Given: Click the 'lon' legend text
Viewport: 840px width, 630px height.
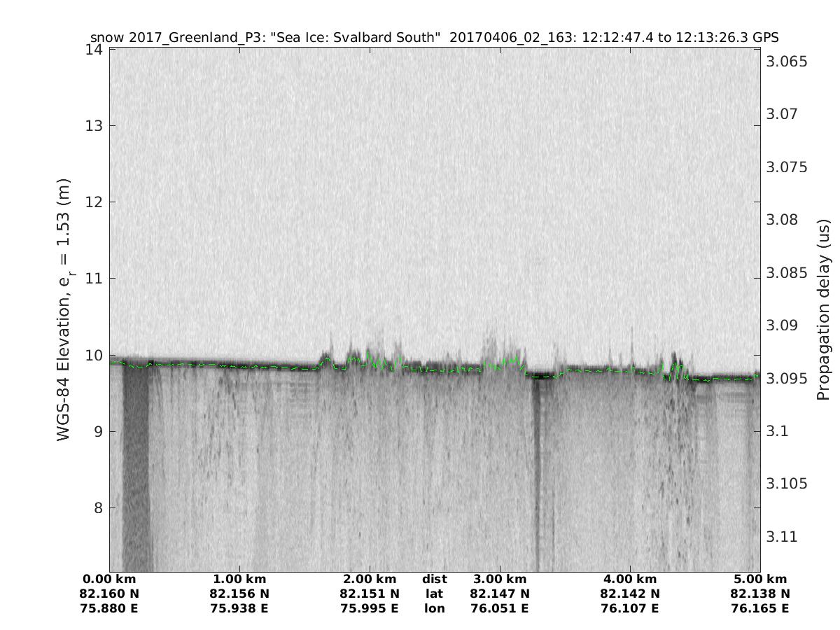Looking at the screenshot, I should click(x=434, y=608).
